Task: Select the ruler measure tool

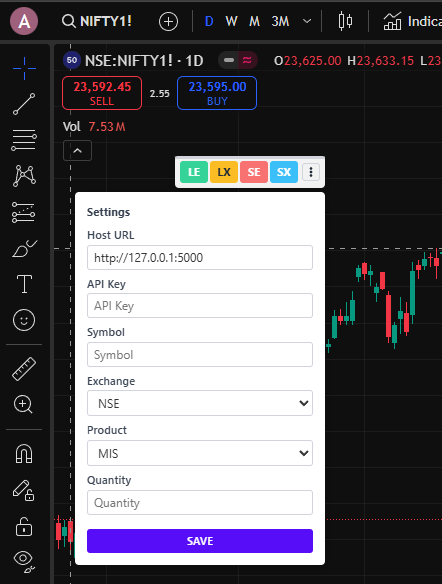Action: tap(24, 369)
